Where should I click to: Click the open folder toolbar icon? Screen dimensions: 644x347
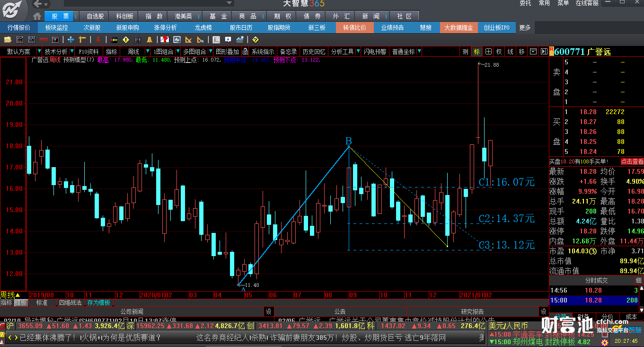pyautogui.click(x=8, y=40)
